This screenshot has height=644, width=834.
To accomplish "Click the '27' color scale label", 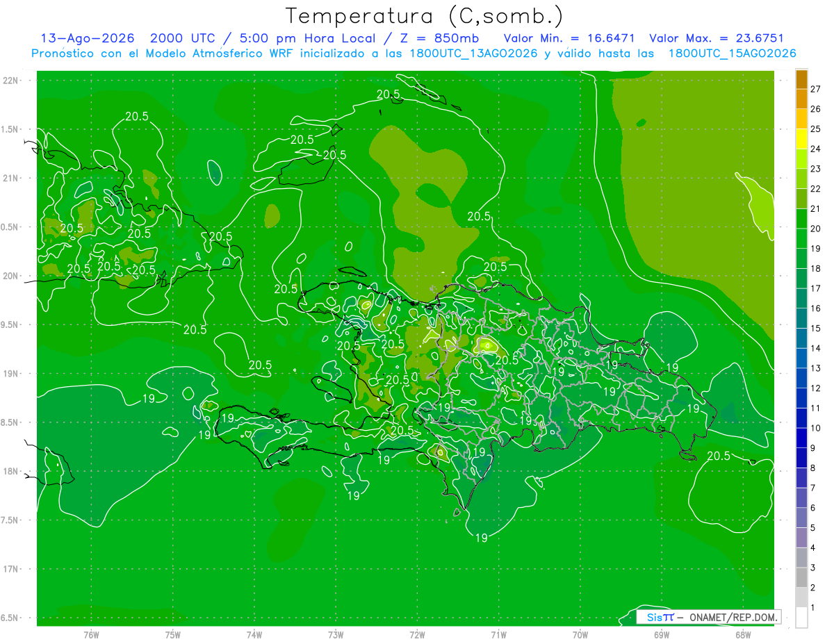I will (816, 89).
